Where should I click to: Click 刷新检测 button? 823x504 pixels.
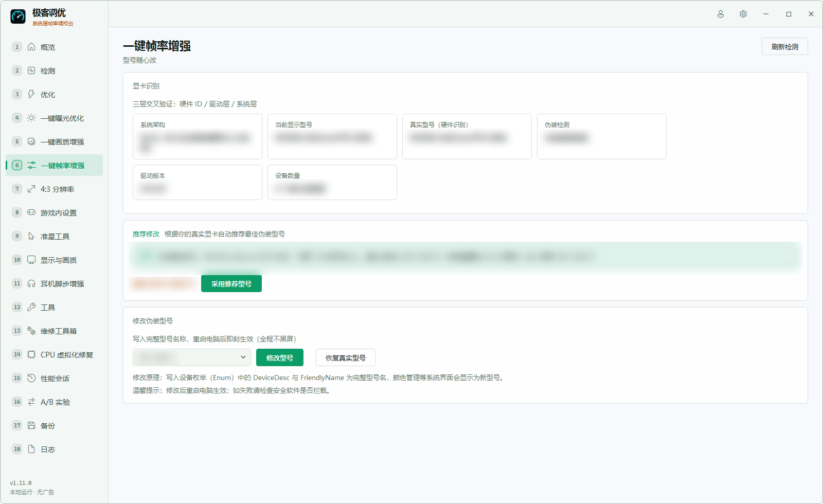(785, 46)
